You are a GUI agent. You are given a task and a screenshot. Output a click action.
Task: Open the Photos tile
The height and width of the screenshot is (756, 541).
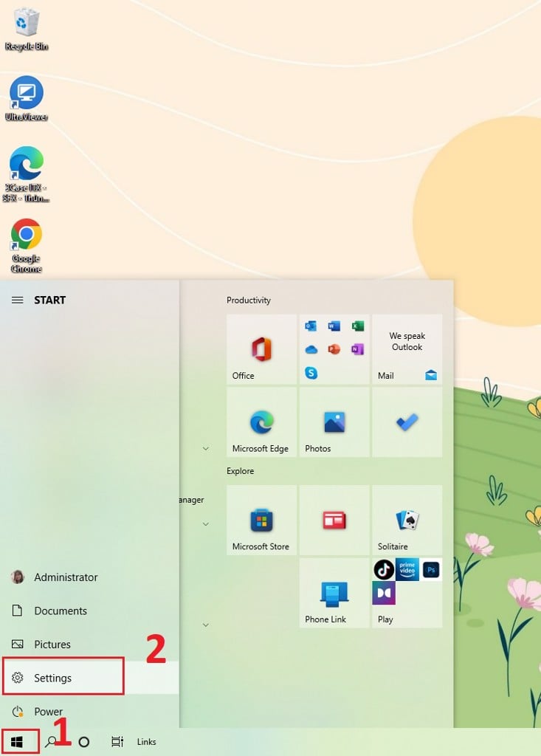334,422
